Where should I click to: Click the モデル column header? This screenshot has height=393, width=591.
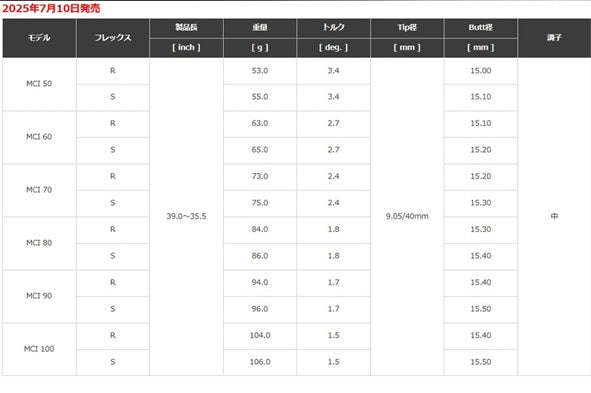pyautogui.click(x=39, y=38)
